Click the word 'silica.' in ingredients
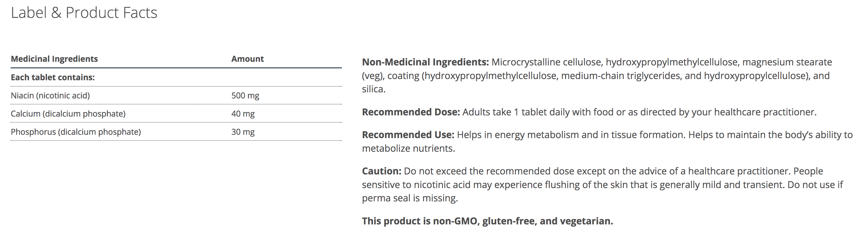Viewport: 868px width, 235px height. coord(374,89)
